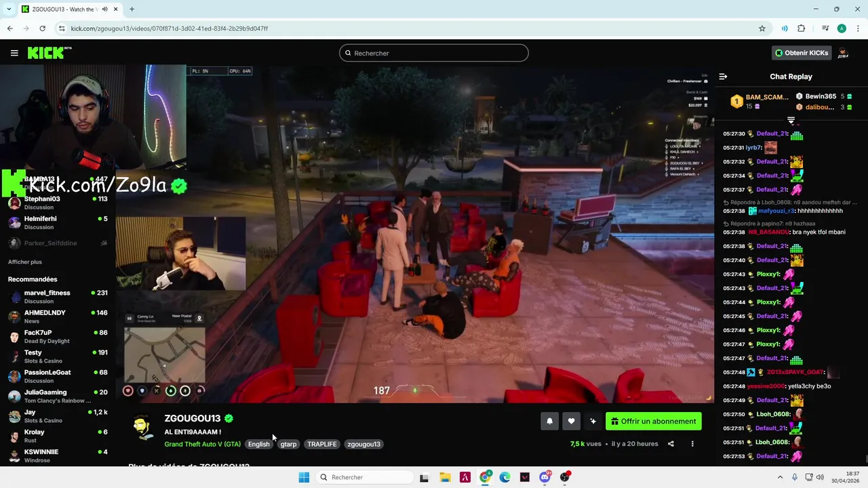The width and height of the screenshot is (868, 488).
Task: Open Chrome three-dot menu
Action: [x=857, y=28]
